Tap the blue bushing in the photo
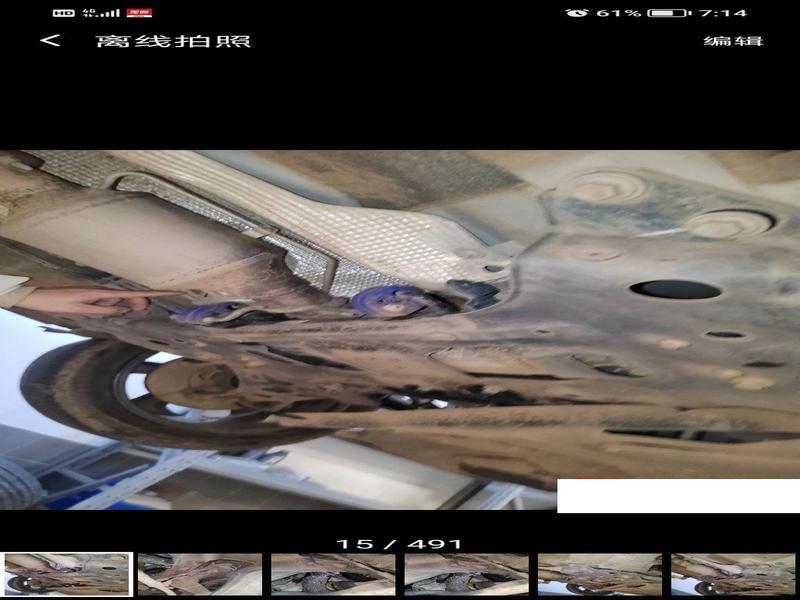The height and width of the screenshot is (600, 800). 393,299
